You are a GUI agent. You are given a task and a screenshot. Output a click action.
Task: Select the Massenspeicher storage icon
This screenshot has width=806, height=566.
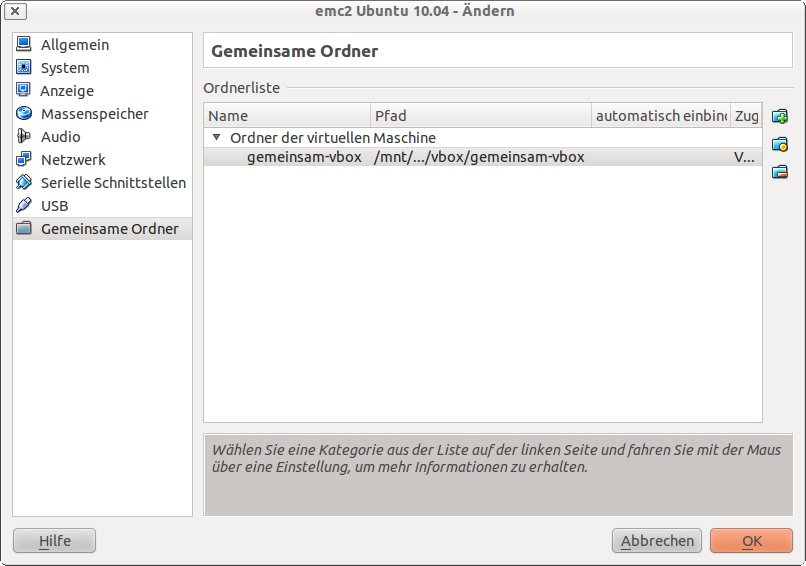24,114
